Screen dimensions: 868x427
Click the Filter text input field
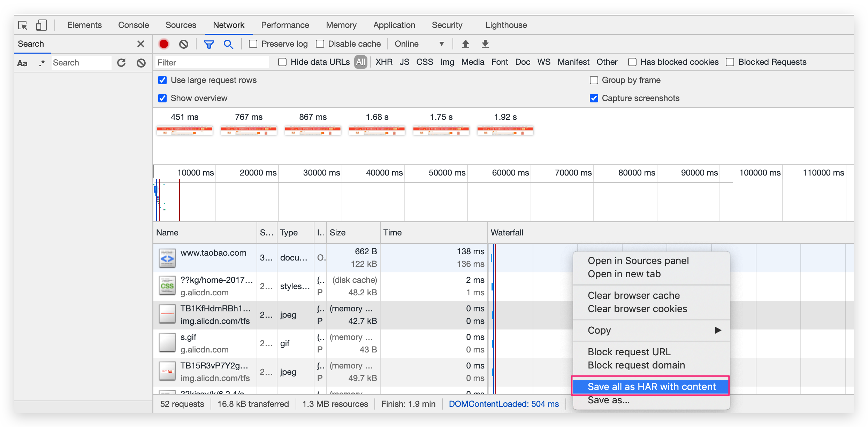[x=212, y=63]
